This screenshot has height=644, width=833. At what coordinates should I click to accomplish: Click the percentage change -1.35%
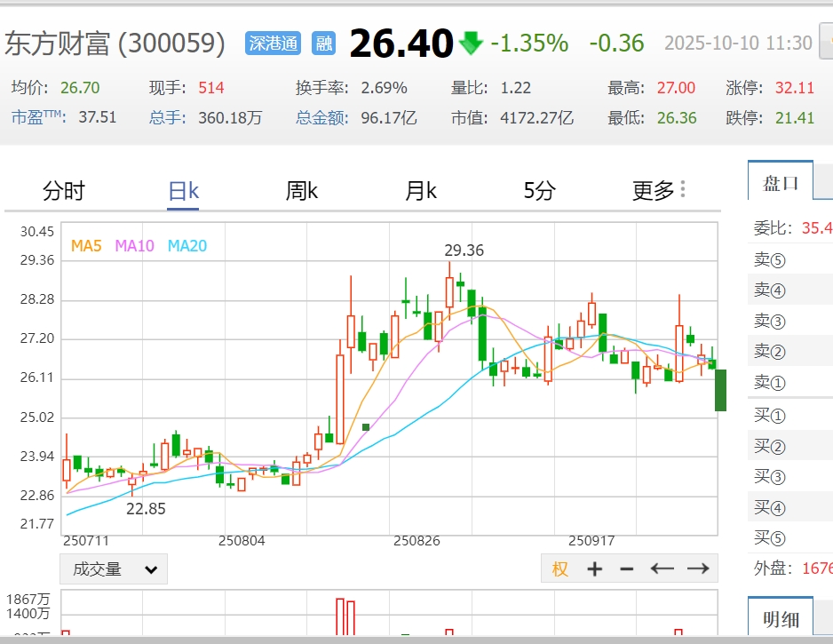click(529, 43)
